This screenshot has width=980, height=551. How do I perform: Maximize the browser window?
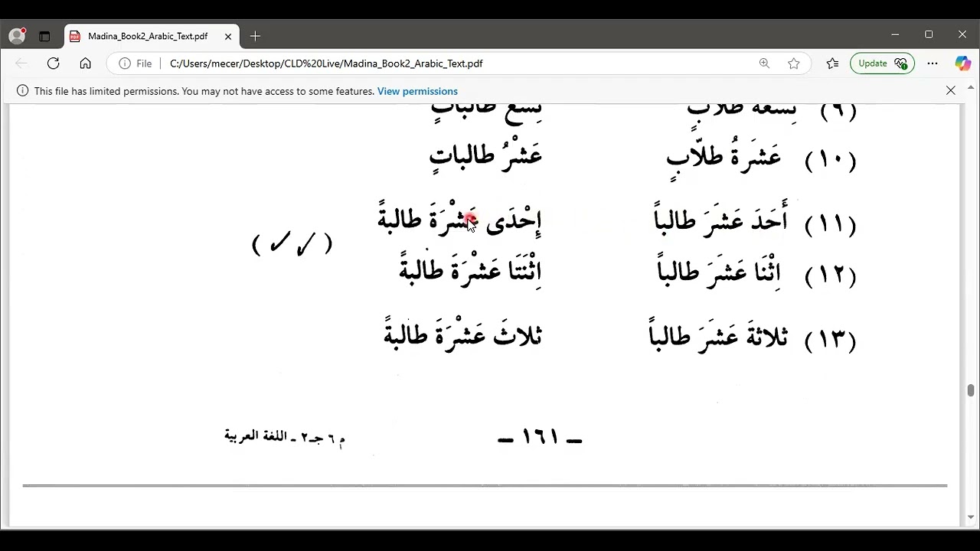[929, 34]
